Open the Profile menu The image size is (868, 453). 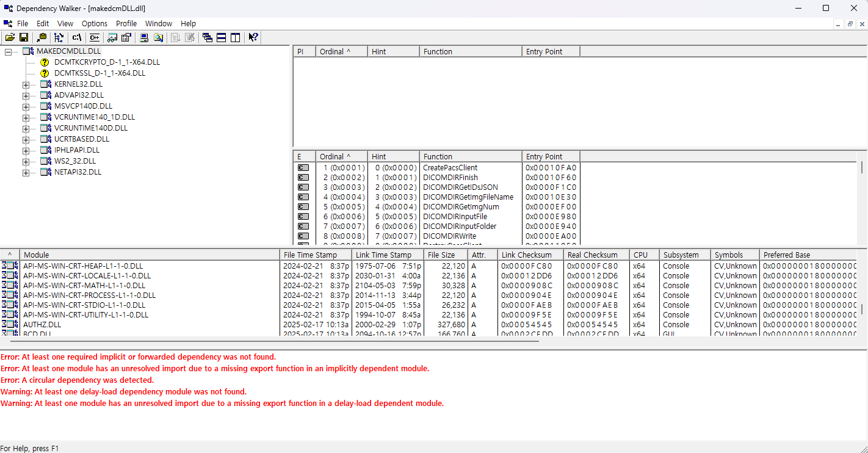(x=126, y=23)
